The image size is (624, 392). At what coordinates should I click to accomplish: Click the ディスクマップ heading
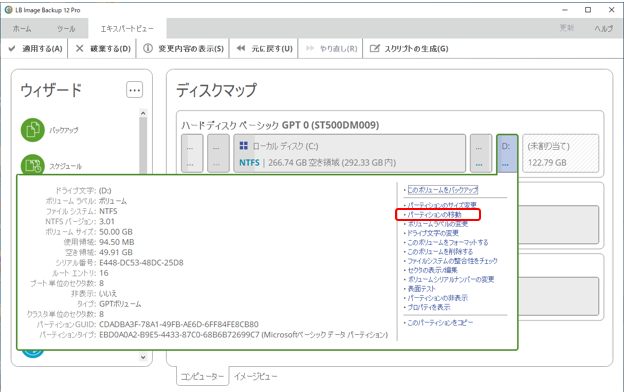pos(216,91)
